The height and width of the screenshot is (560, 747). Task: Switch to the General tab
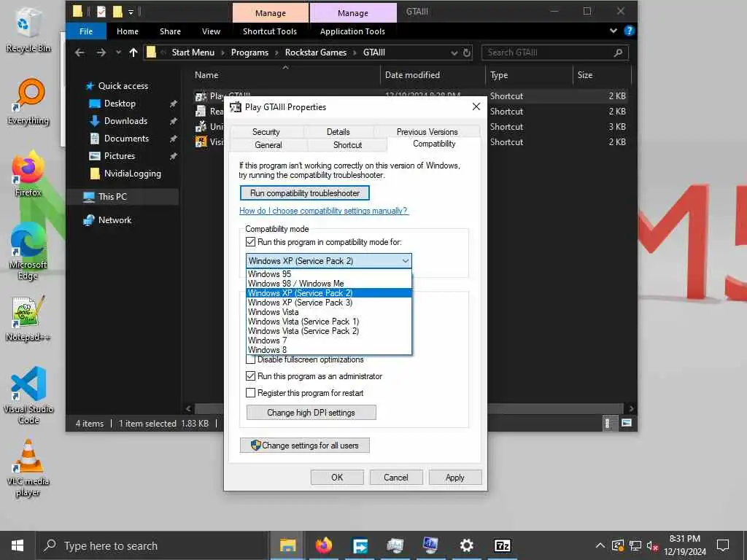268,145
